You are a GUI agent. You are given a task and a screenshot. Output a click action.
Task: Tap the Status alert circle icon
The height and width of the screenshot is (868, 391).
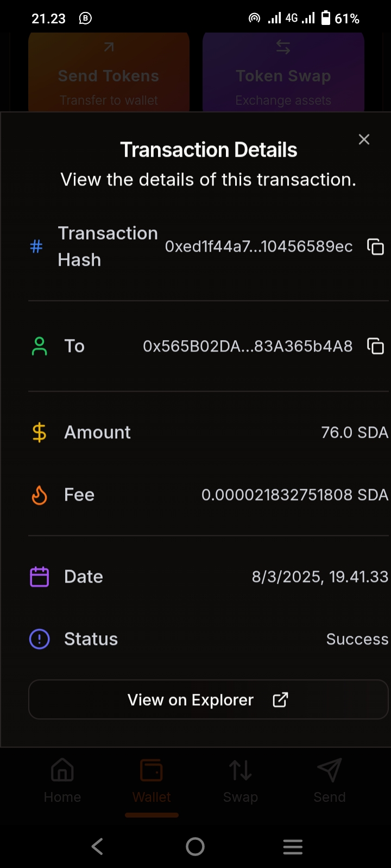coord(40,639)
